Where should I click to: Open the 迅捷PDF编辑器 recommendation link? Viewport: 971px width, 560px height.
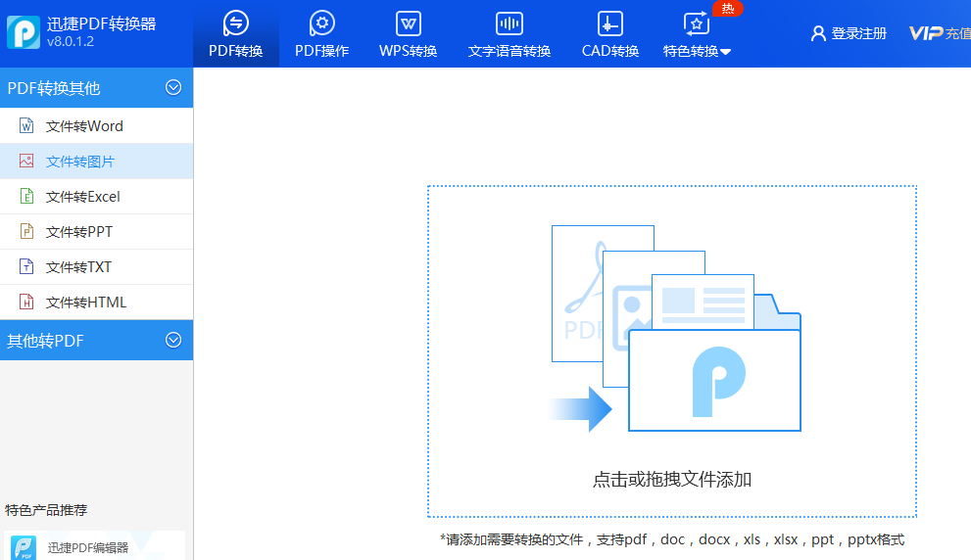tap(88, 547)
